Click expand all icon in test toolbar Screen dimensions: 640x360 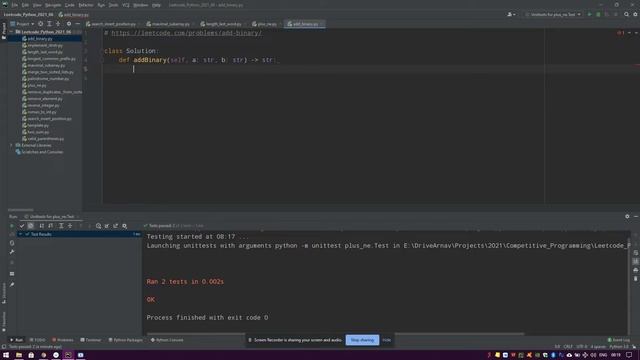pos(61,226)
